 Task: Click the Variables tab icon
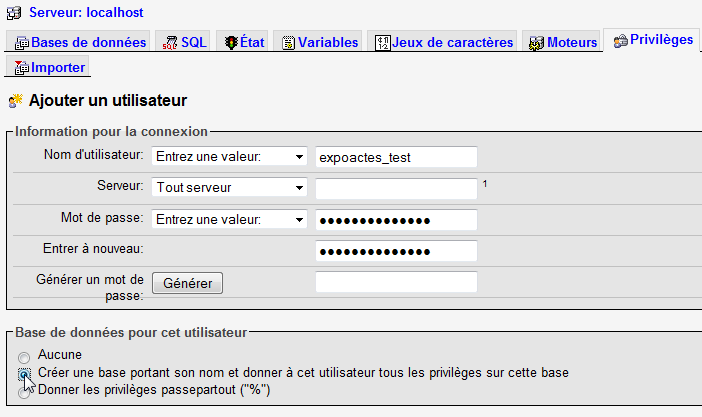(x=289, y=43)
